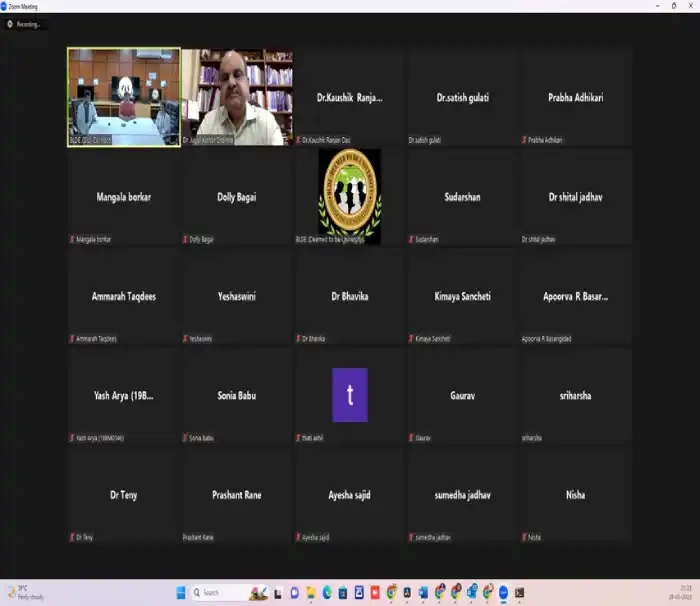Select Dolly Bagai's participant tile
Image resolution: width=700 pixels, height=606 pixels.
point(237,197)
